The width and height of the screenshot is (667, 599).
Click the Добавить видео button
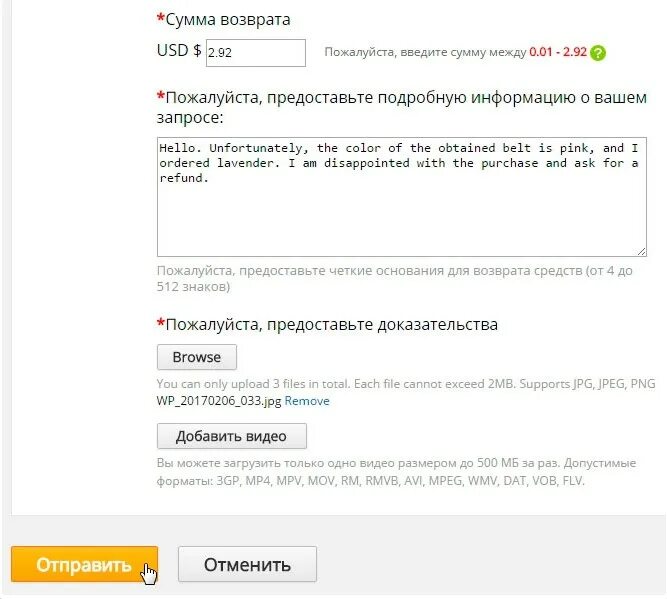click(231, 436)
